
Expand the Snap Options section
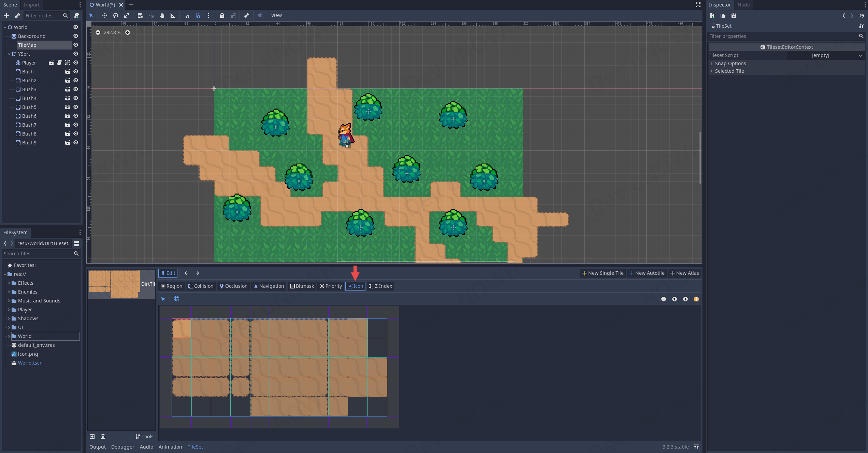point(730,63)
